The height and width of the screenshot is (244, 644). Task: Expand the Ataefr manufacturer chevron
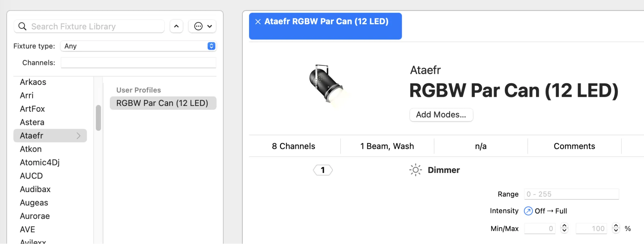(79, 136)
